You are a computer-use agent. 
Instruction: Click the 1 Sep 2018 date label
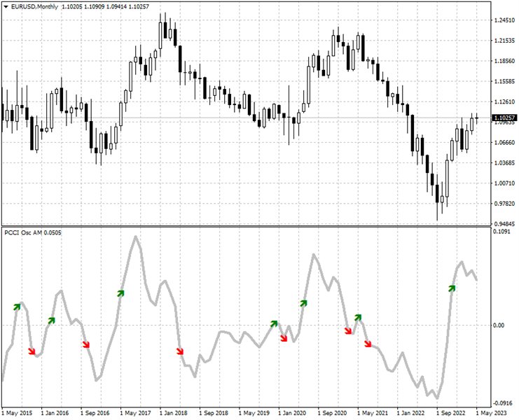214,413
